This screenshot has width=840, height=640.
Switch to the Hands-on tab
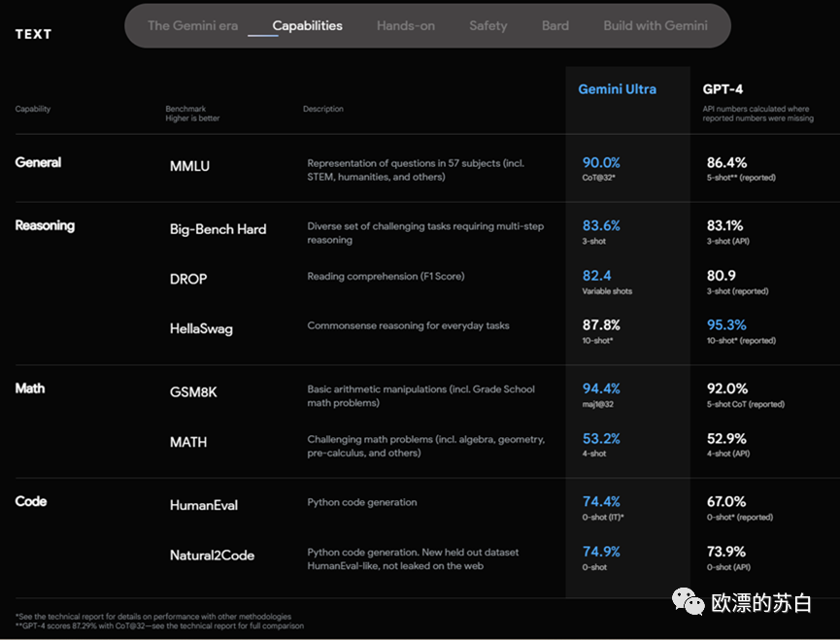pyautogui.click(x=405, y=26)
